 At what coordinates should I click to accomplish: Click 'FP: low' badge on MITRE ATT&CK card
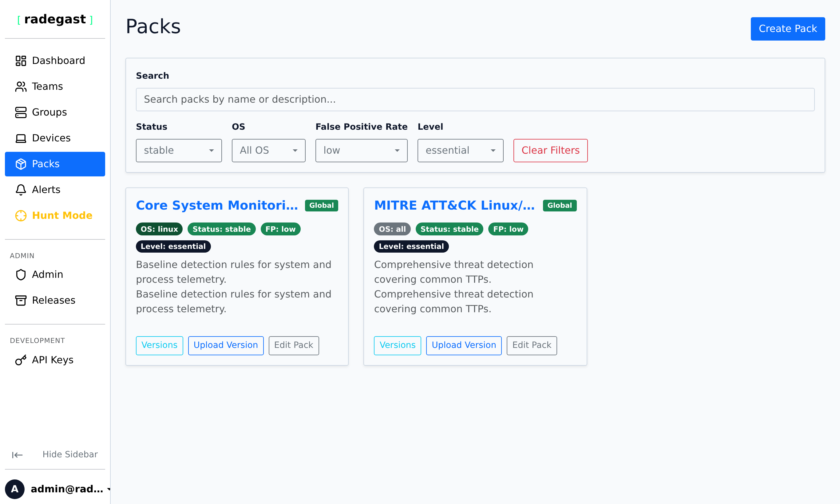click(508, 229)
